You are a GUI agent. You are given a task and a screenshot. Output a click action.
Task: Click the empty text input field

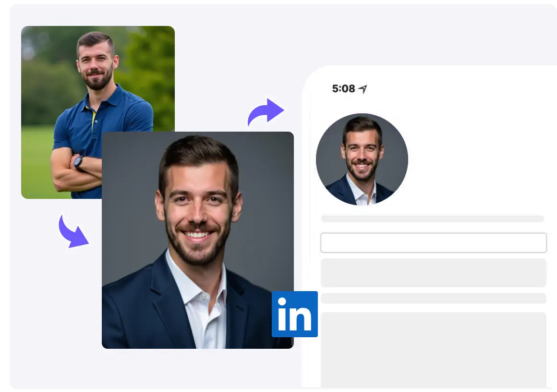pos(433,243)
